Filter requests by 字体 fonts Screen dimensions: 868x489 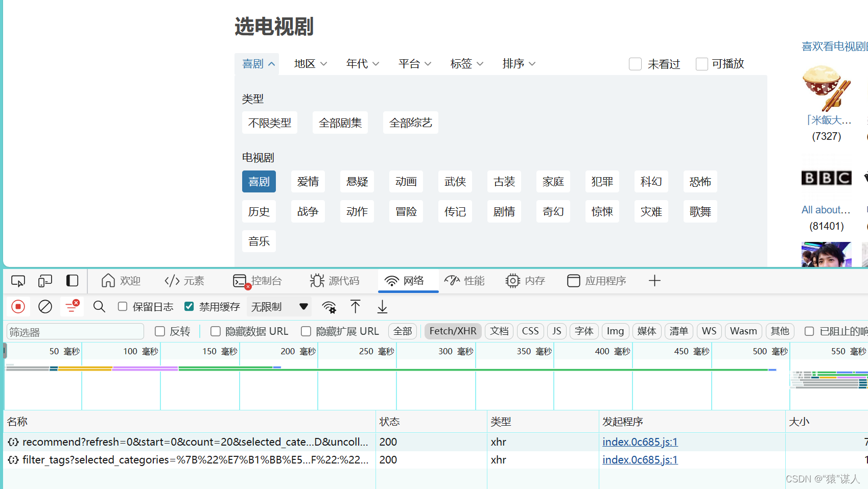(x=584, y=331)
